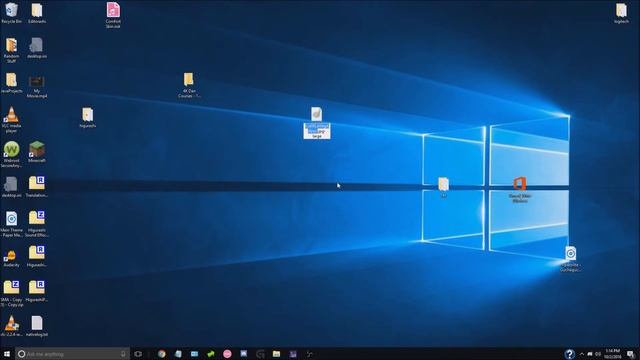
Task: Select the My Movie.mp4 video file
Action: pos(37,86)
